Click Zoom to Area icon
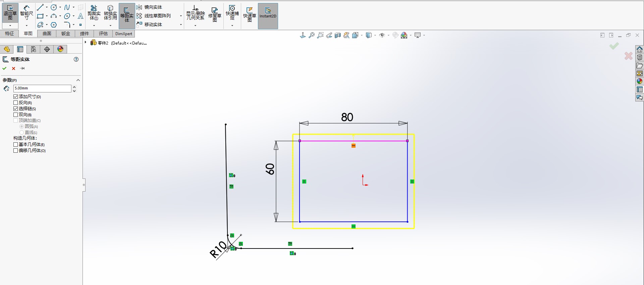 tap(320, 35)
